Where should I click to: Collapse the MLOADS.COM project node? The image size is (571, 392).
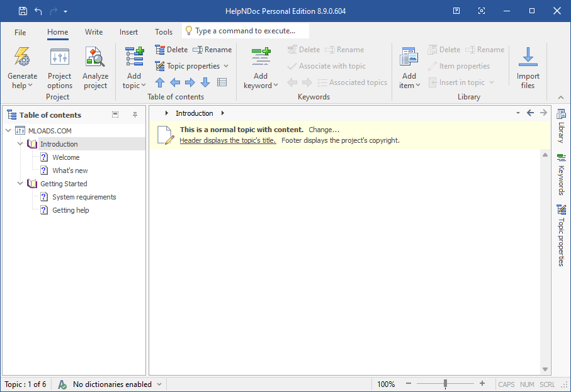[8, 130]
